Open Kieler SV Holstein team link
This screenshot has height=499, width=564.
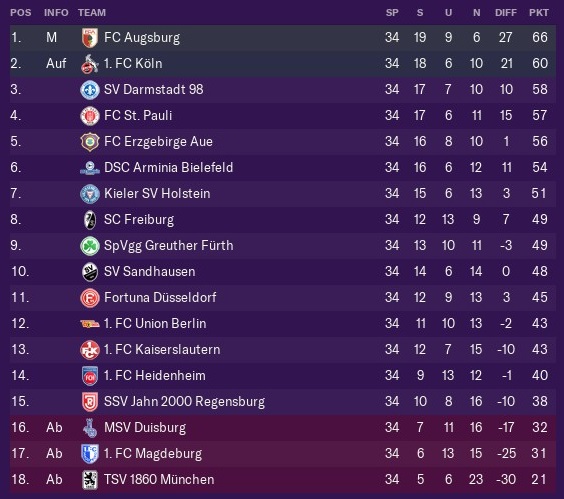157,194
